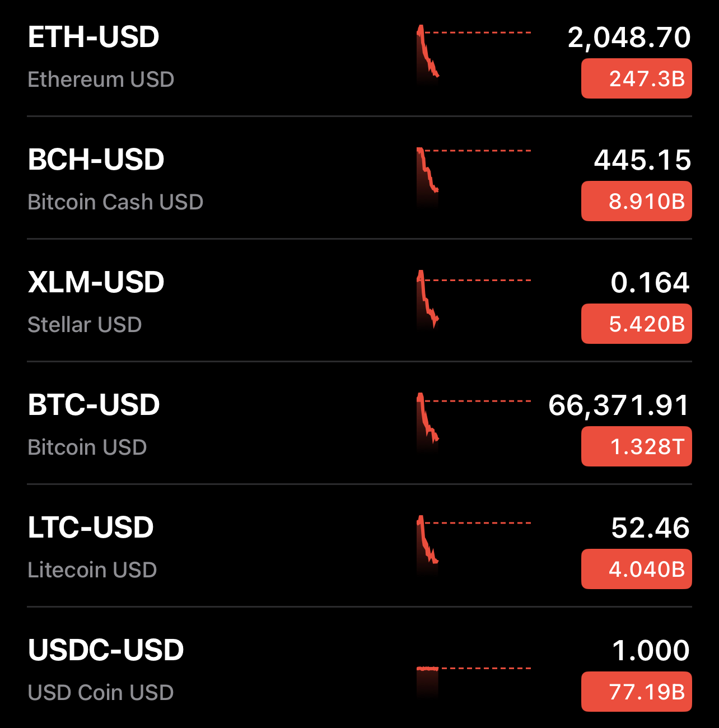Open the USD Coin USD name label

[101, 693]
